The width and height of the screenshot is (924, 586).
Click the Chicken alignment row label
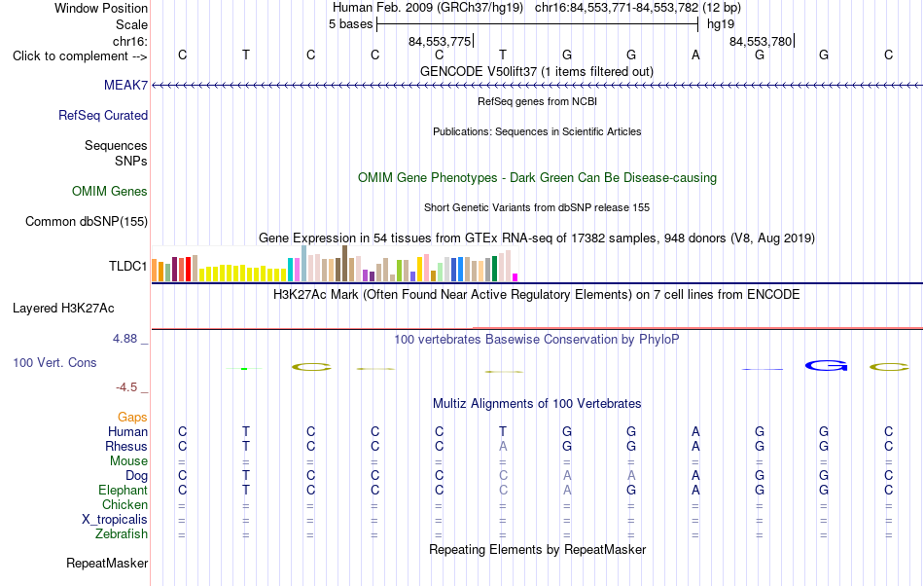click(x=124, y=505)
